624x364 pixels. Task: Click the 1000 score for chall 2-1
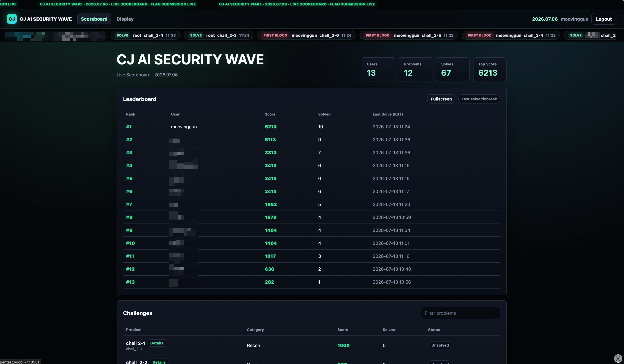tap(343, 345)
